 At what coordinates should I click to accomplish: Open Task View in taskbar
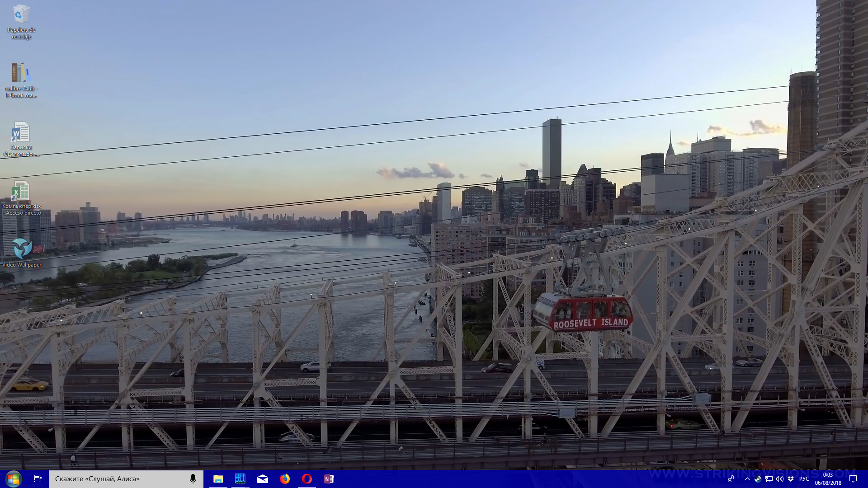pyautogui.click(x=38, y=479)
